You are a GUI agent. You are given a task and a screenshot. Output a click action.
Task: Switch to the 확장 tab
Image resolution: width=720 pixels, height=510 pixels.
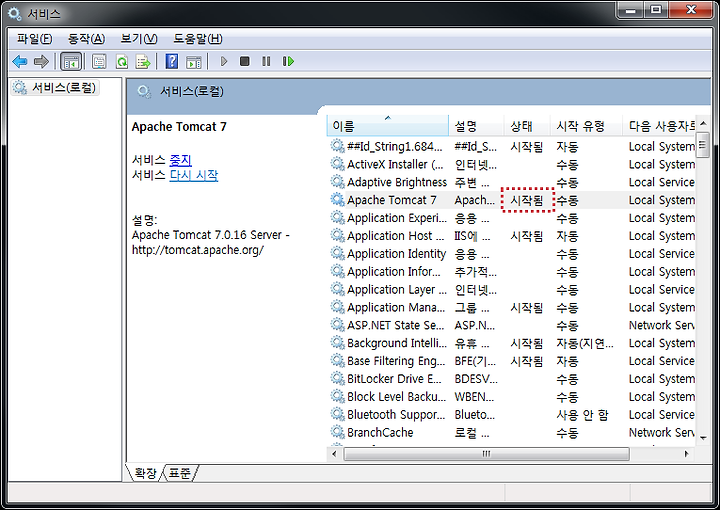(x=145, y=473)
